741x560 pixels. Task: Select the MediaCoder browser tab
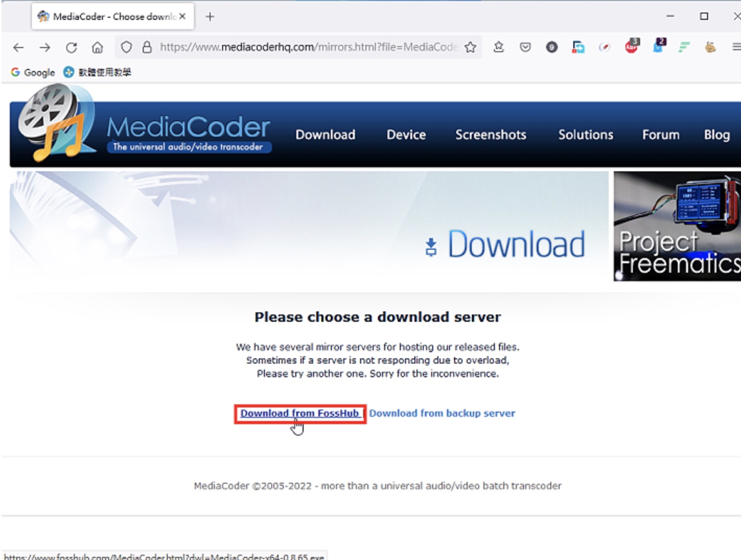(x=113, y=17)
